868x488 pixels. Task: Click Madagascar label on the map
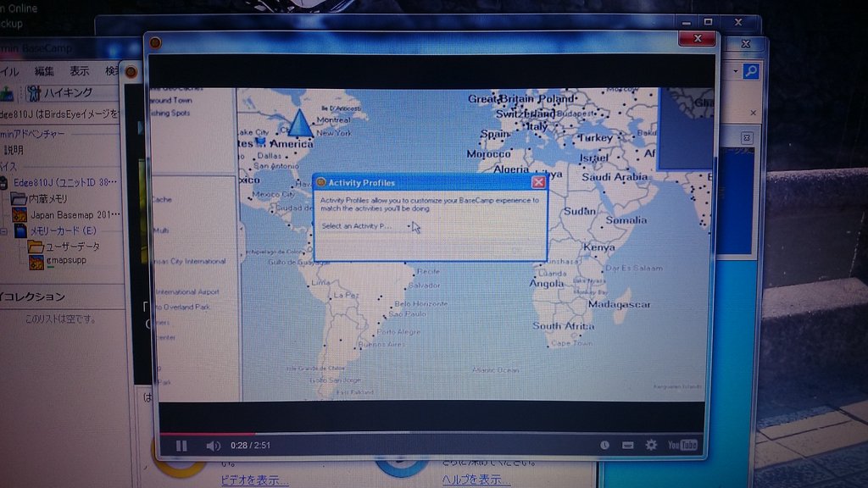point(619,304)
